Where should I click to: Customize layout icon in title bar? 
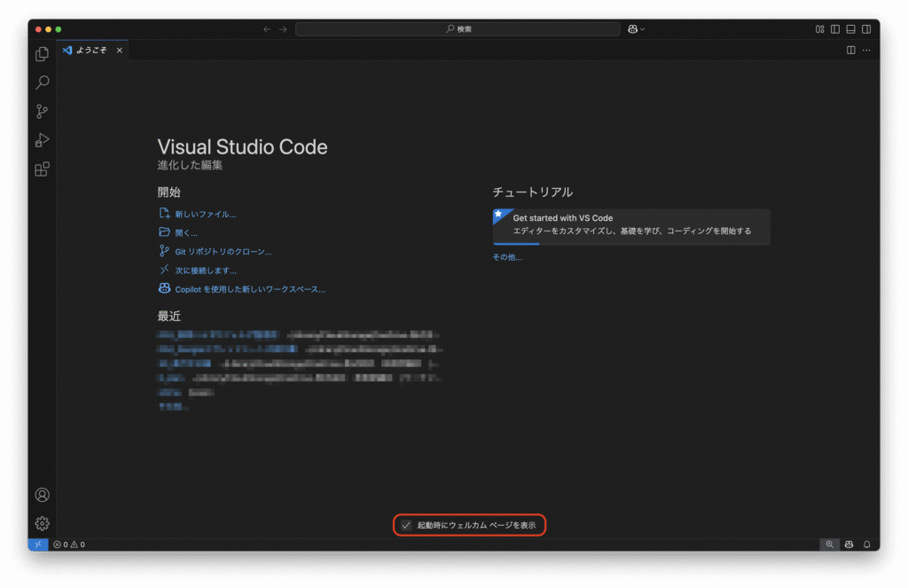(820, 29)
